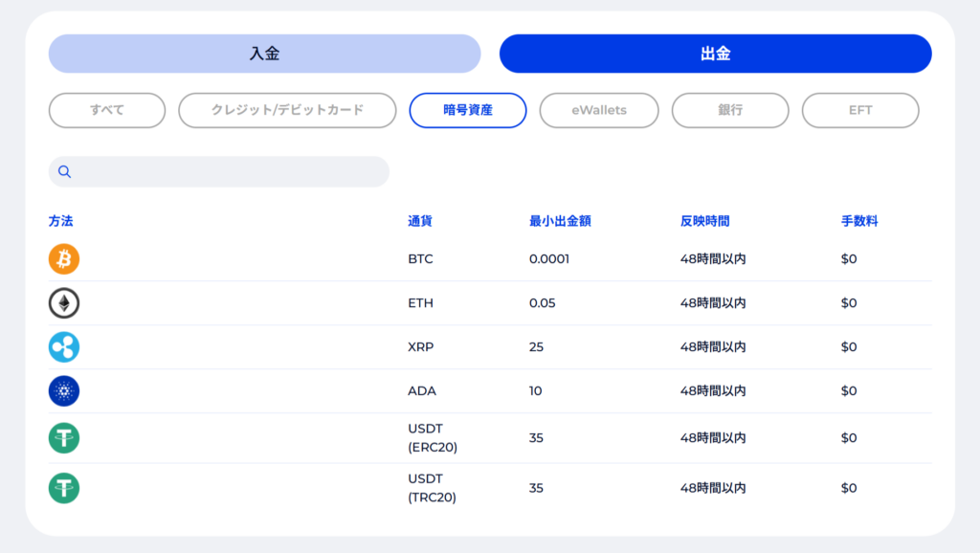Screen dimensions: 980x553
Task: Pick the Cardano ADA icon
Action: coord(64,391)
